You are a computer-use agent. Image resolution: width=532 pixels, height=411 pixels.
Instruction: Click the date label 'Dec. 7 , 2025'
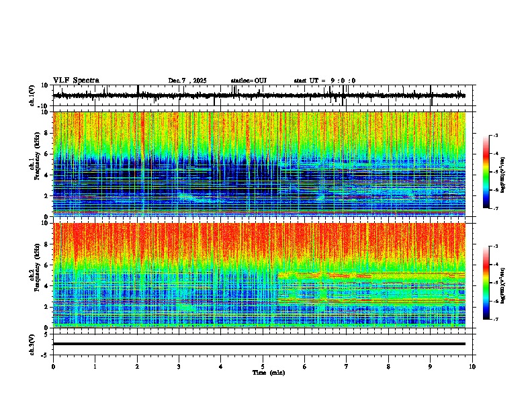point(187,81)
